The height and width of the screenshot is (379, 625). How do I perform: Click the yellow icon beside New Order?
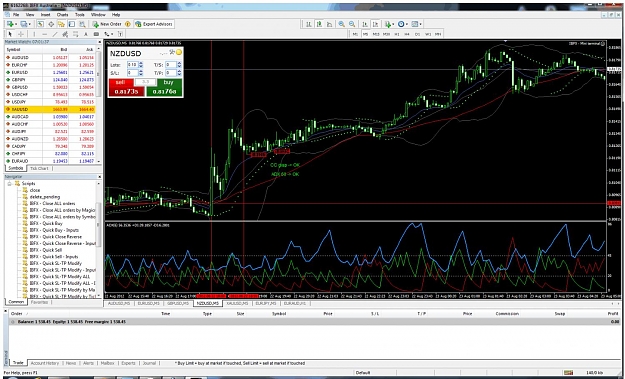point(128,24)
